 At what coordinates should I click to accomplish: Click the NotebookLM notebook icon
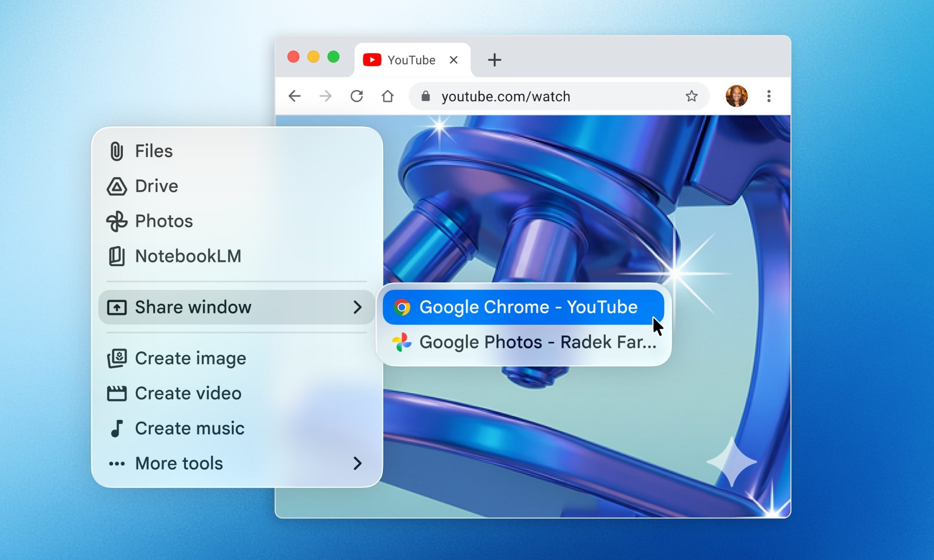coord(116,256)
